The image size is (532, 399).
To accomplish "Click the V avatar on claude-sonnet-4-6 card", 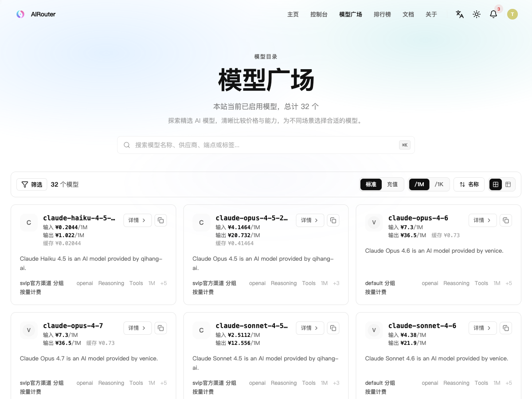I will (x=374, y=330).
